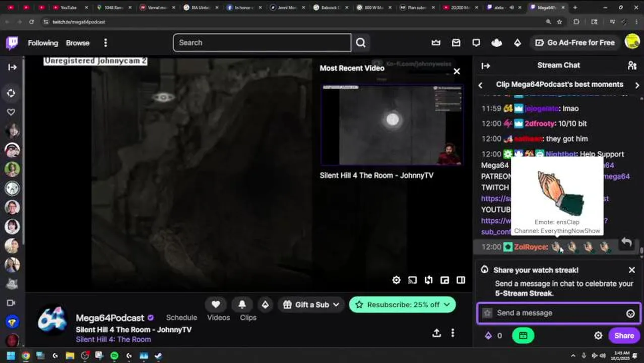Open Spotify from the taskbar
Screen dimensions: 644x363
click(x=114, y=356)
